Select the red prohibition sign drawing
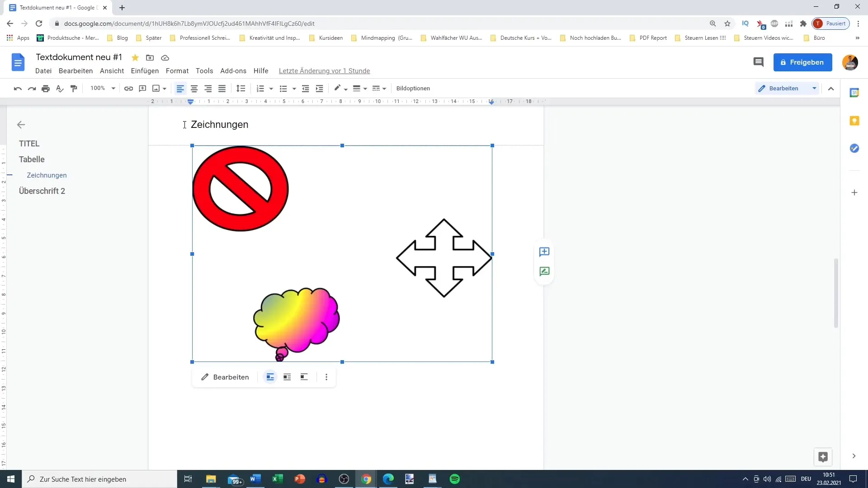Viewport: 868px width, 488px height. pyautogui.click(x=241, y=188)
